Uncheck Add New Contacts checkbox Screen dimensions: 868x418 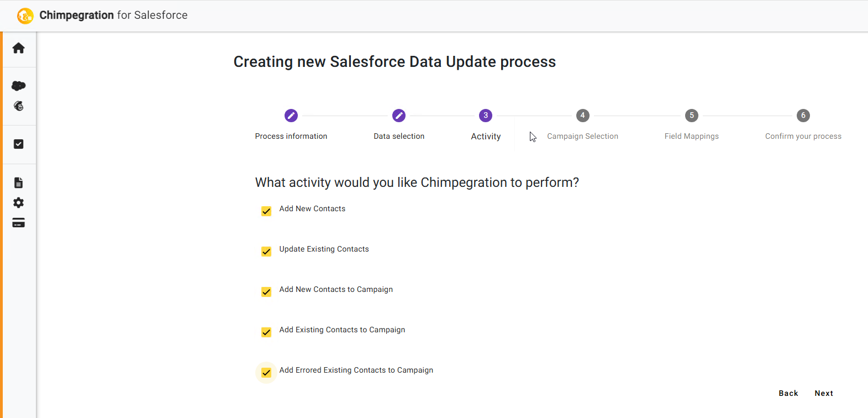[x=266, y=211]
